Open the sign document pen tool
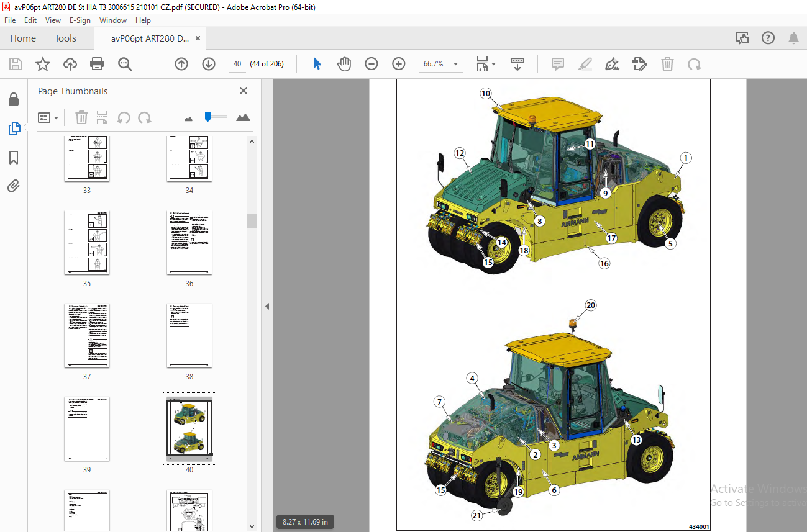Viewport: 807px width, 532px height. pyautogui.click(x=613, y=64)
